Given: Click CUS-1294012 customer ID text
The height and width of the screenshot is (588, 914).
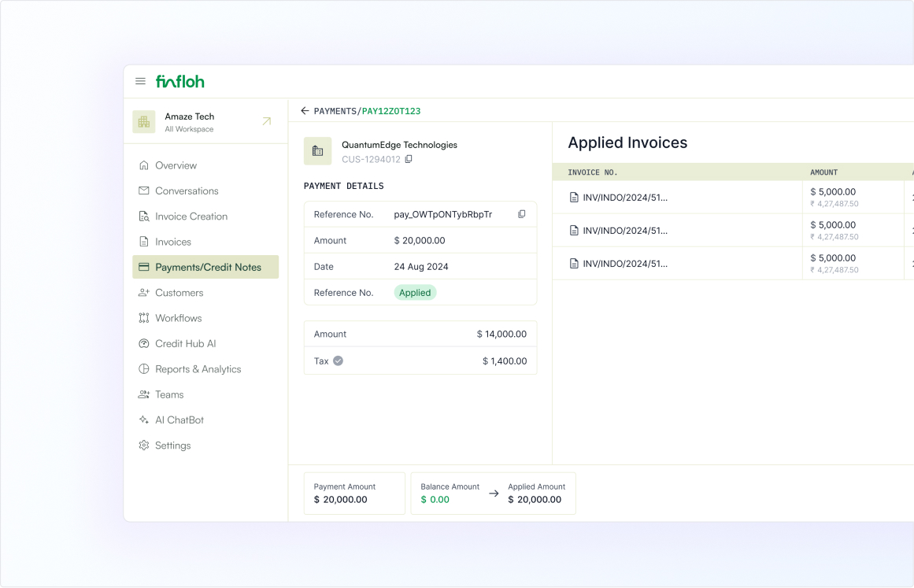Looking at the screenshot, I should (371, 159).
